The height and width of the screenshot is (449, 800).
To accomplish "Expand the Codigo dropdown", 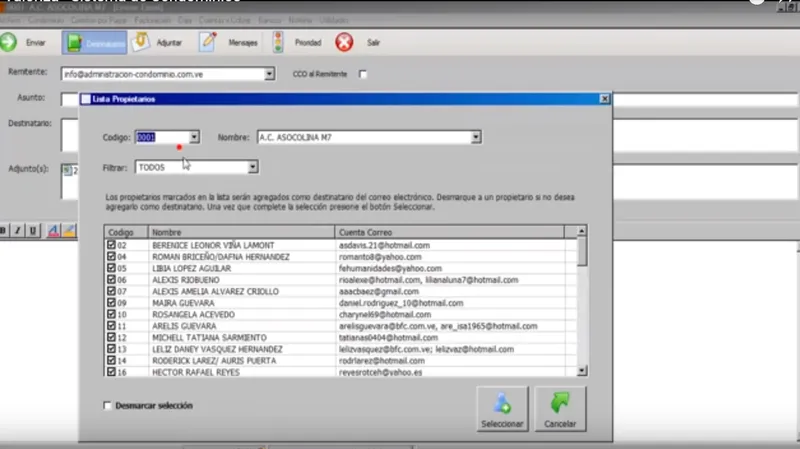I will [x=194, y=137].
